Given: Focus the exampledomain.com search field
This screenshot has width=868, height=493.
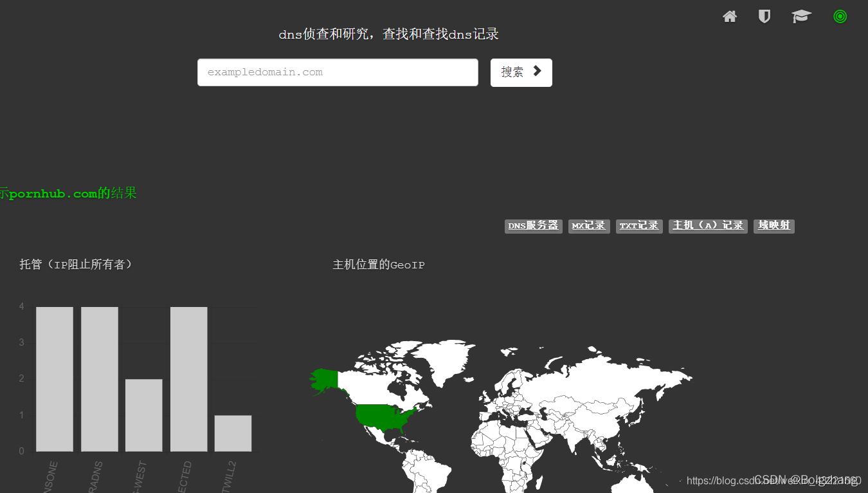Looking at the screenshot, I should tap(338, 72).
